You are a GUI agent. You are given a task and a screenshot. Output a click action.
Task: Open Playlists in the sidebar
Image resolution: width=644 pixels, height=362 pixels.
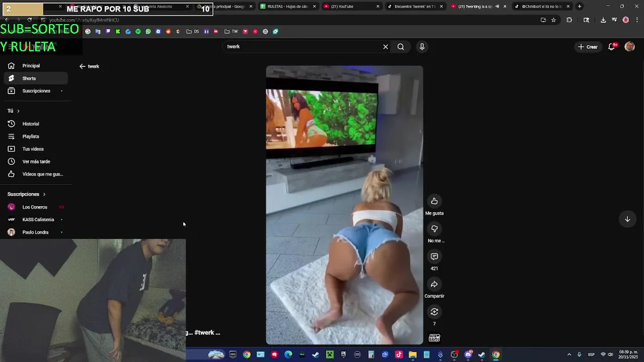pos(35,136)
